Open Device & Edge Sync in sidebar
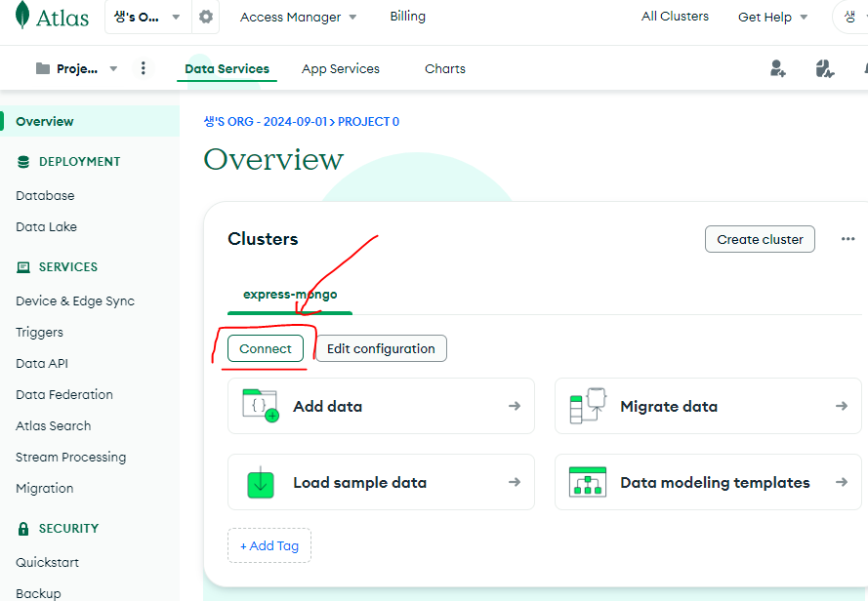Screen dimensions: 868x601 pyautogui.click(x=75, y=301)
